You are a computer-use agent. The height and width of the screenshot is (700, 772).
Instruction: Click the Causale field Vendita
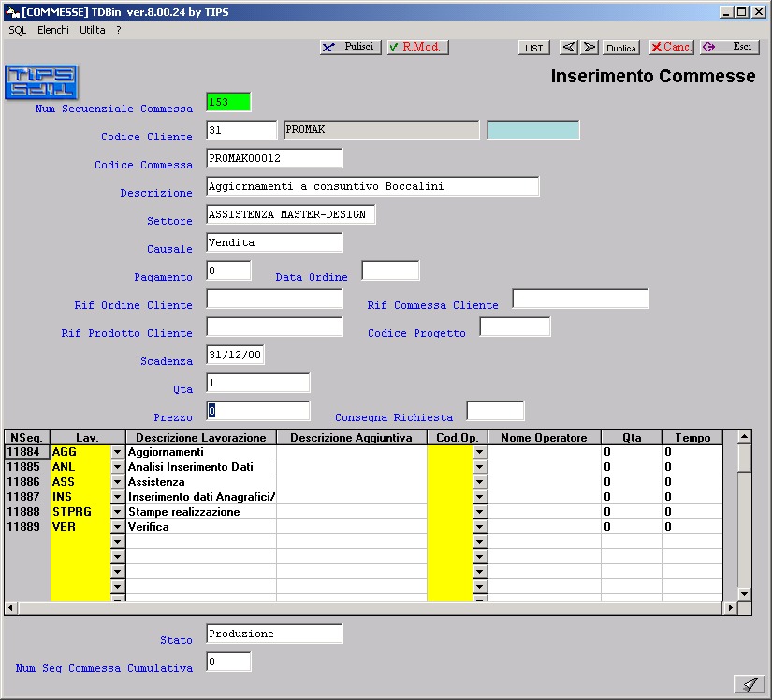point(274,242)
